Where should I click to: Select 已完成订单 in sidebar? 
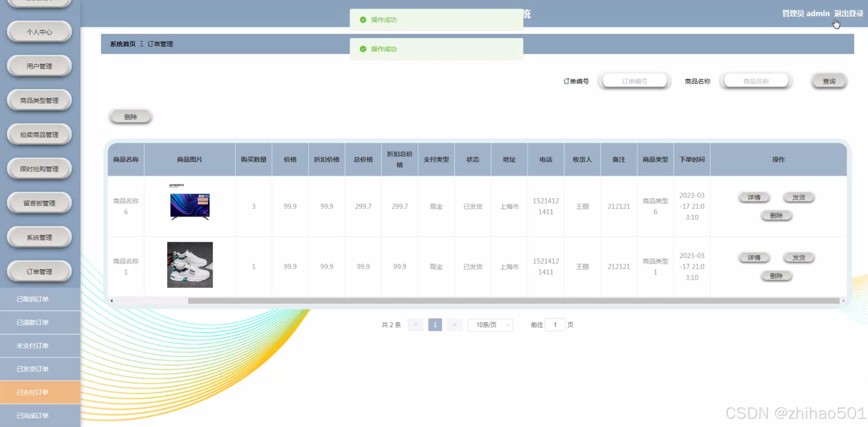pos(33,415)
